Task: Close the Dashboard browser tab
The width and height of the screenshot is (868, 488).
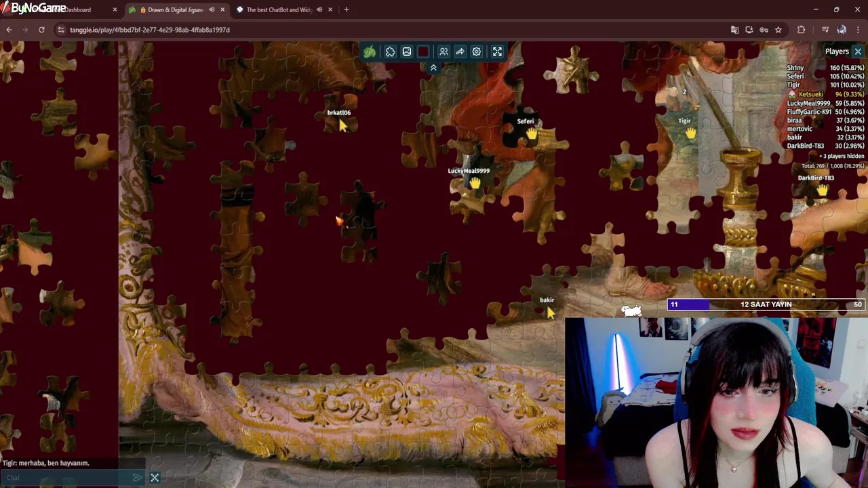Action: coord(115,9)
